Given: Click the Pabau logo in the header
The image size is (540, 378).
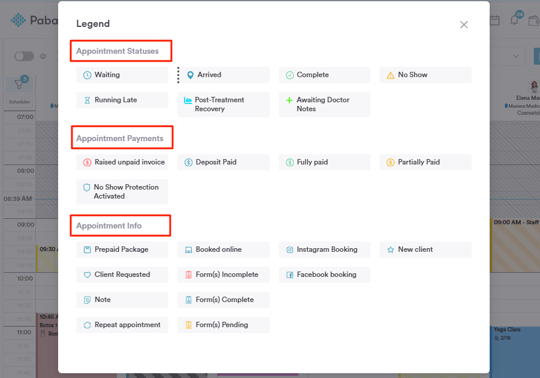Looking at the screenshot, I should click(34, 20).
